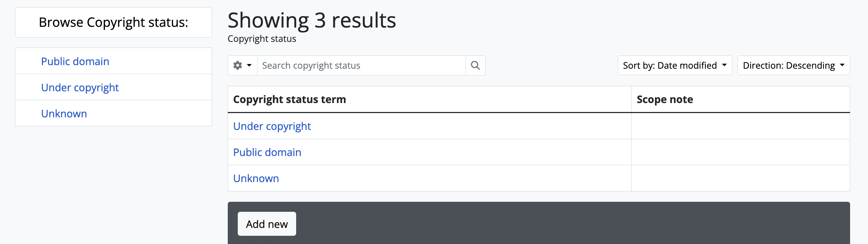Click the Copyright status subtitle under heading

click(262, 39)
